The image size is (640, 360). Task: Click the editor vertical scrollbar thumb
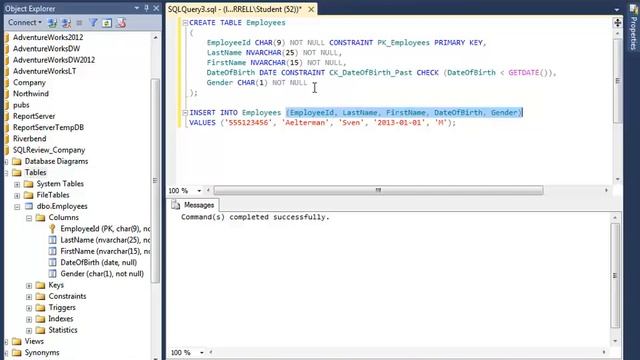[x=618, y=80]
